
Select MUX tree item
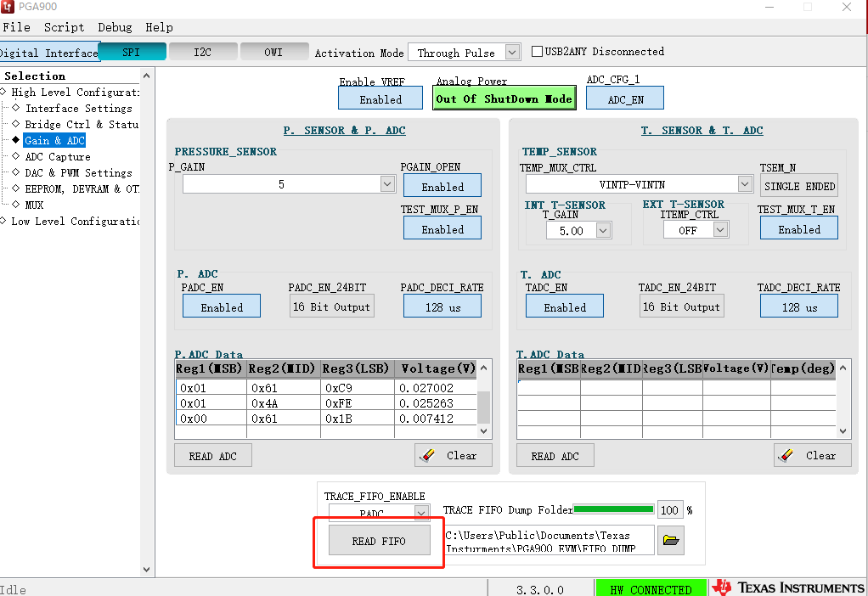coord(34,205)
